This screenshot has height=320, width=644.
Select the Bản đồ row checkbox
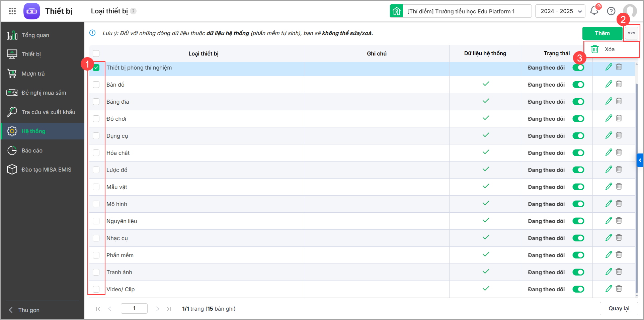point(96,85)
